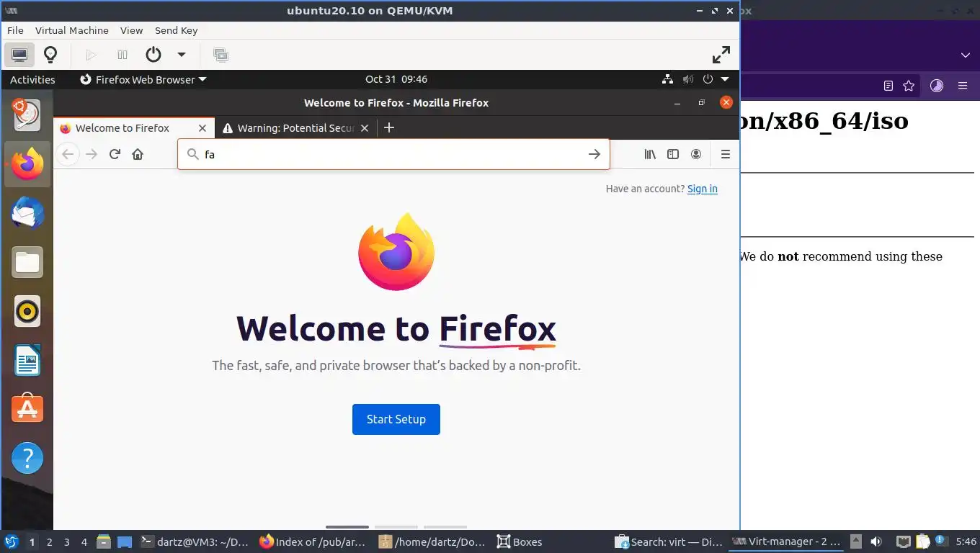This screenshot has width=980, height=553.
Task: Open the background browser's hamburger menu
Action: click(963, 86)
